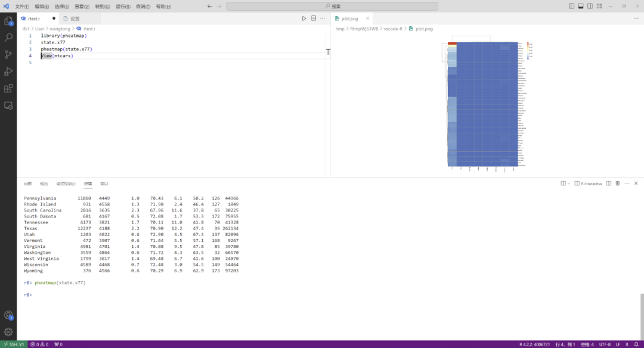
Task: Open more actions for plot.png editor
Action: click(x=636, y=18)
